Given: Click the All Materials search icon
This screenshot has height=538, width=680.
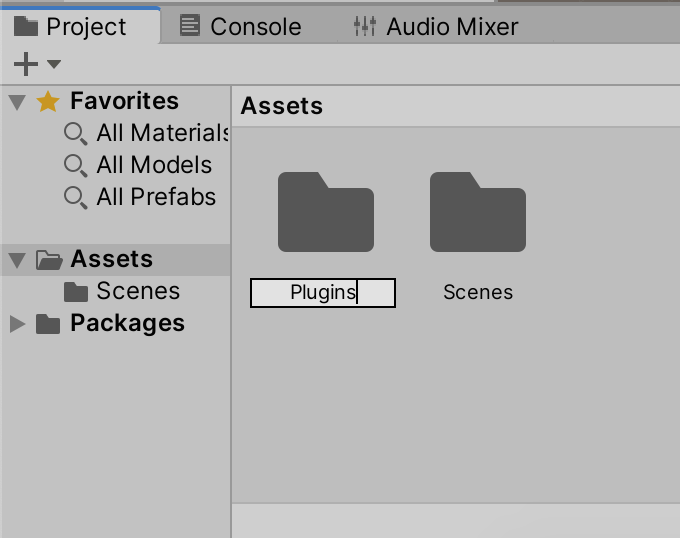Looking at the screenshot, I should click(x=75, y=133).
